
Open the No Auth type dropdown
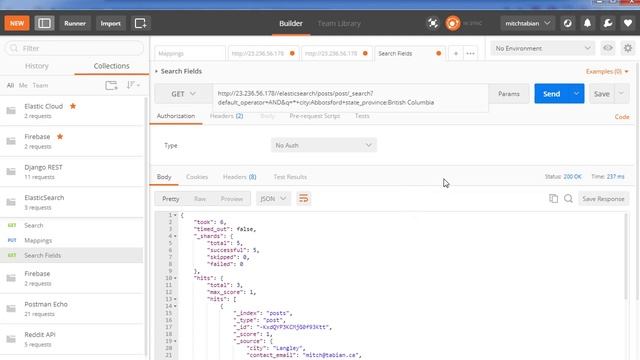click(324, 145)
